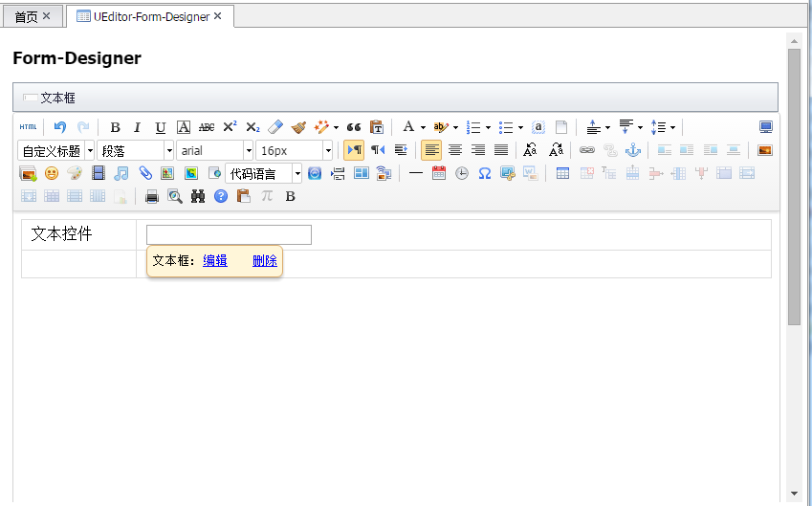812x506 pixels.
Task: Insert video film icon
Action: (98, 173)
